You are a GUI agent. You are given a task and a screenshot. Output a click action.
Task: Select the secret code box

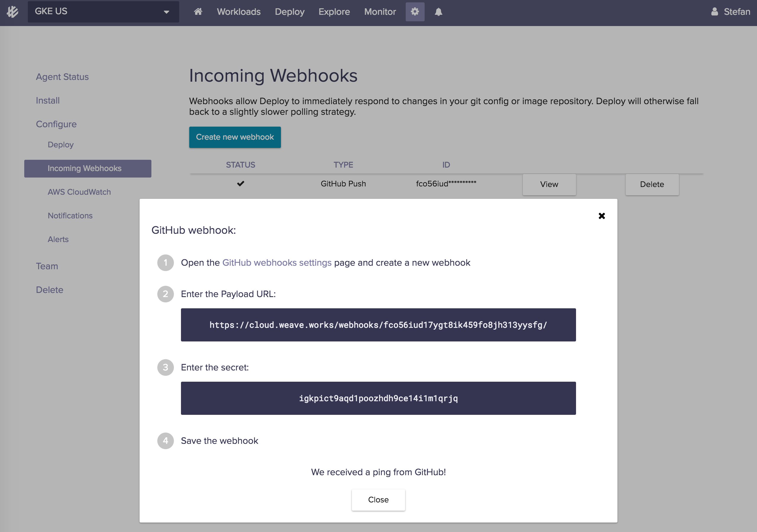(x=378, y=399)
